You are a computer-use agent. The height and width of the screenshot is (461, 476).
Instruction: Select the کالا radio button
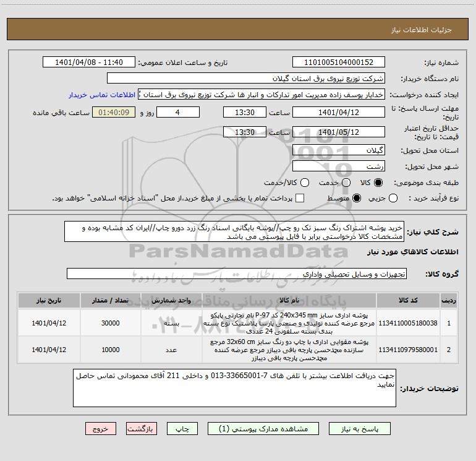click(378, 183)
